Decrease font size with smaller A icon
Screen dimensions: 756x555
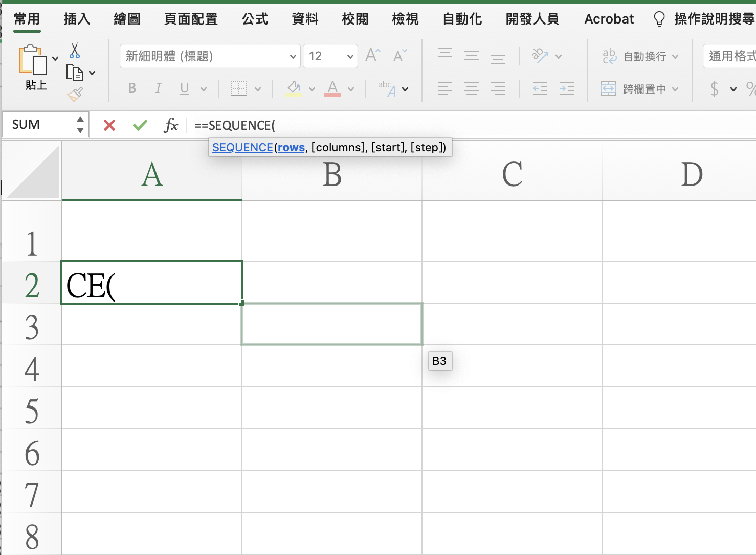tap(400, 55)
